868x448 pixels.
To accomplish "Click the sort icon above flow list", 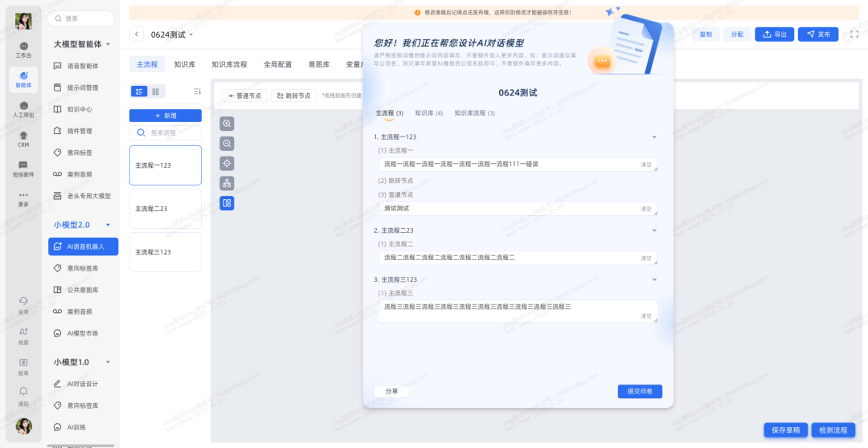I will click(197, 92).
